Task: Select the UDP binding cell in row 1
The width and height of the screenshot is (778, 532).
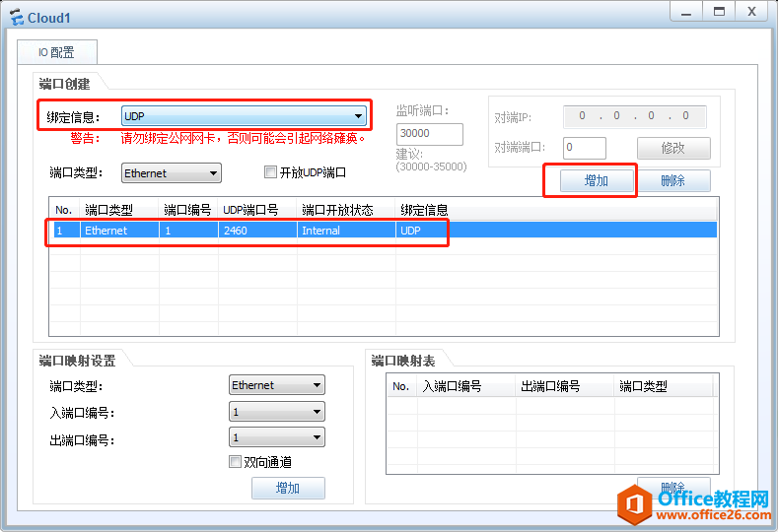Action: [556, 231]
